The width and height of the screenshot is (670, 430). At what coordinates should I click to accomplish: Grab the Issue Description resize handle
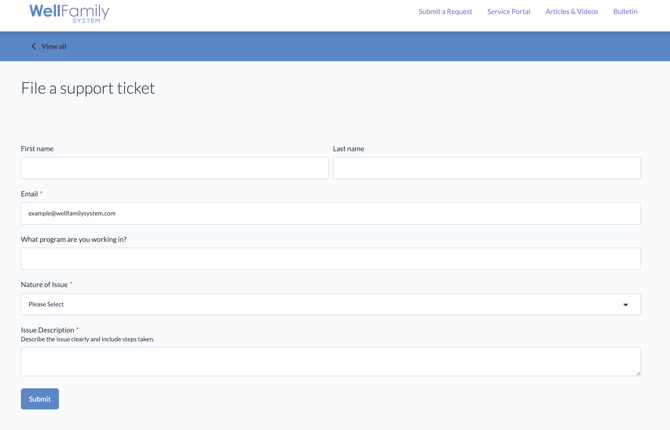click(638, 373)
